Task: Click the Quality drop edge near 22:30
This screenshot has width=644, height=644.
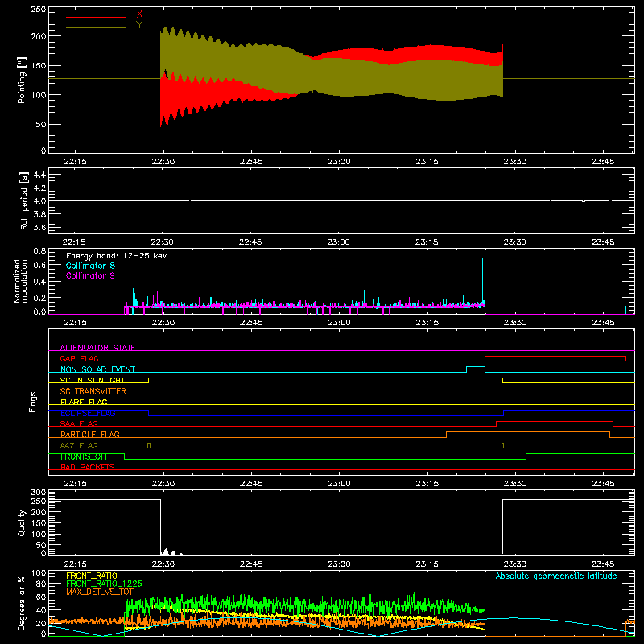Action: click(160, 527)
